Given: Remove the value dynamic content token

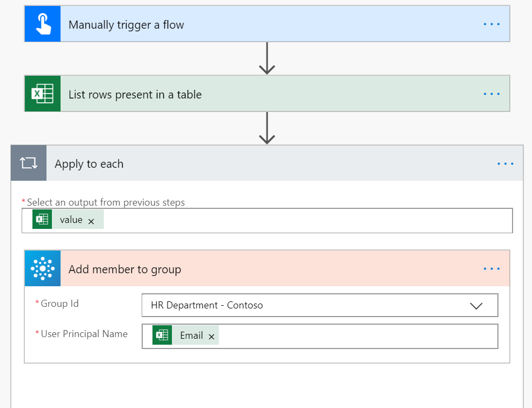Looking at the screenshot, I should click(91, 221).
